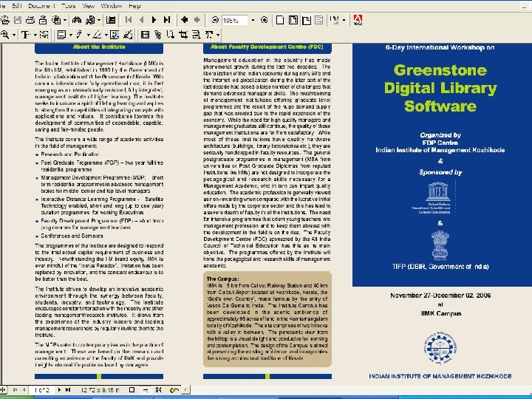Expand the Note tool dropdown arrow

pyautogui.click(x=71, y=35)
